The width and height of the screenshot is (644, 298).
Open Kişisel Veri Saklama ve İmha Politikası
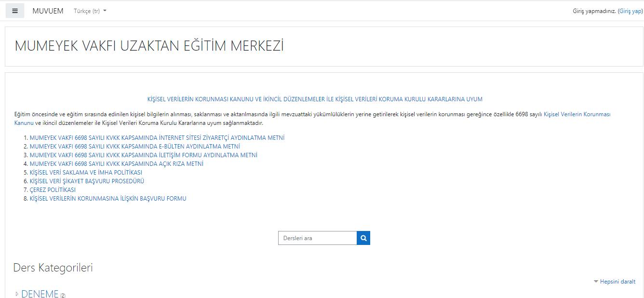click(86, 173)
